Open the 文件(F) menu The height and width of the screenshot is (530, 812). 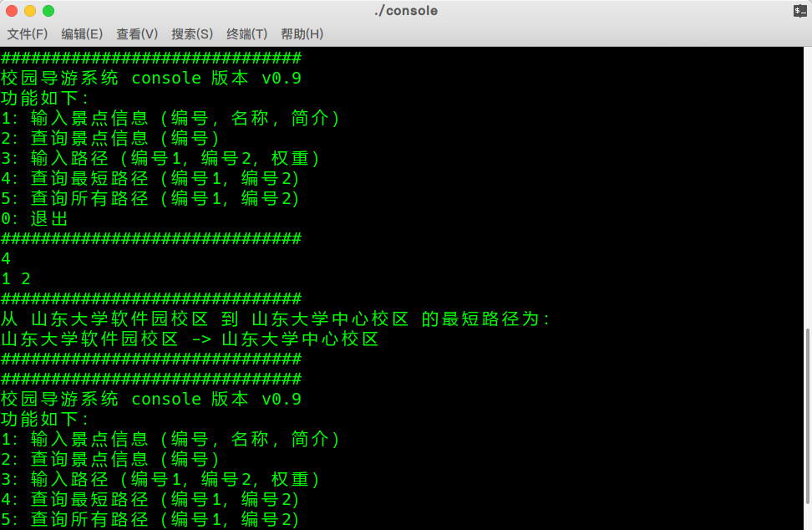28,34
